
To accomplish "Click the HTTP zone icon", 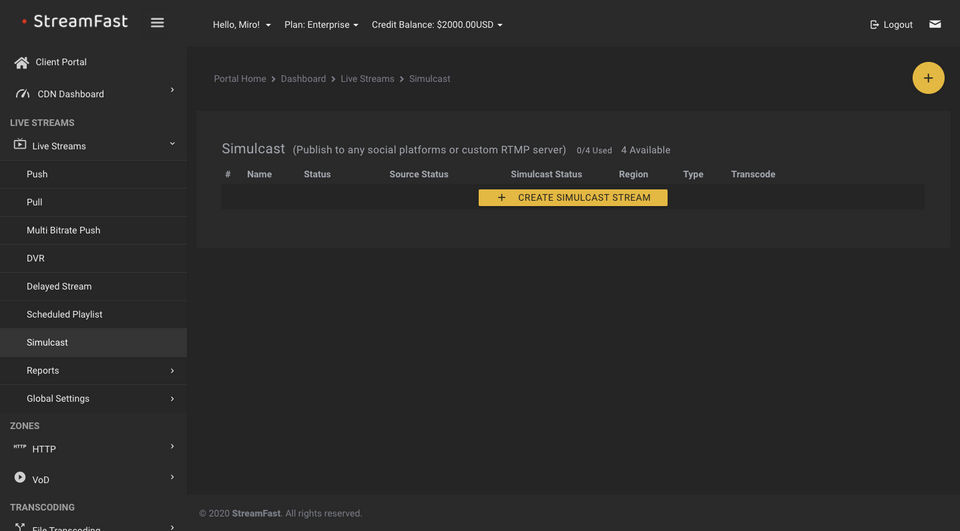I will pyautogui.click(x=20, y=448).
